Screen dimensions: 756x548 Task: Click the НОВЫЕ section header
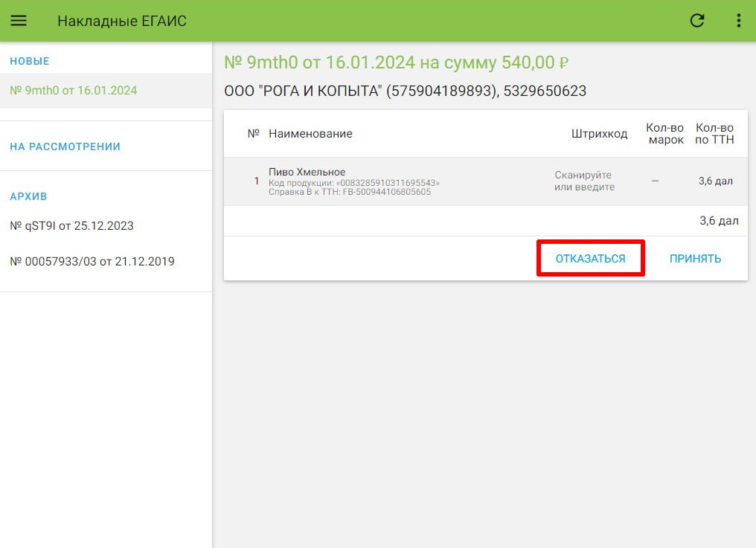pyautogui.click(x=30, y=61)
